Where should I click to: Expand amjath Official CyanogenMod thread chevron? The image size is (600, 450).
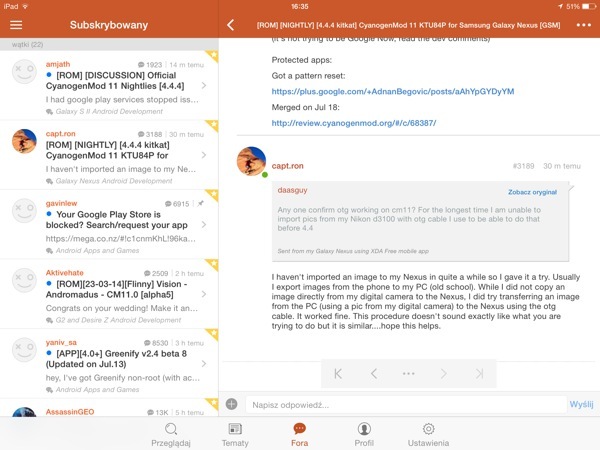coord(204,85)
